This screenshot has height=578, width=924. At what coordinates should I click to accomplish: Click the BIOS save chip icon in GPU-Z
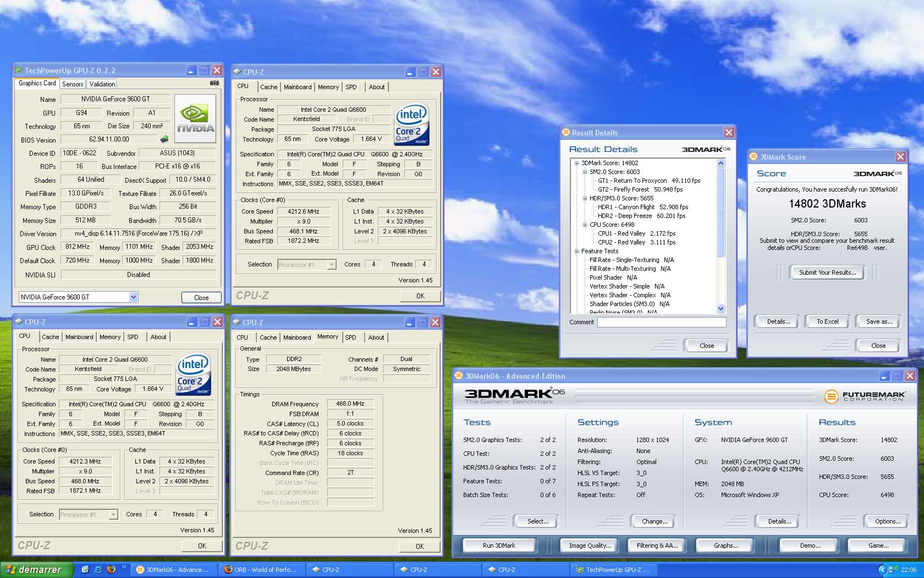click(x=164, y=139)
